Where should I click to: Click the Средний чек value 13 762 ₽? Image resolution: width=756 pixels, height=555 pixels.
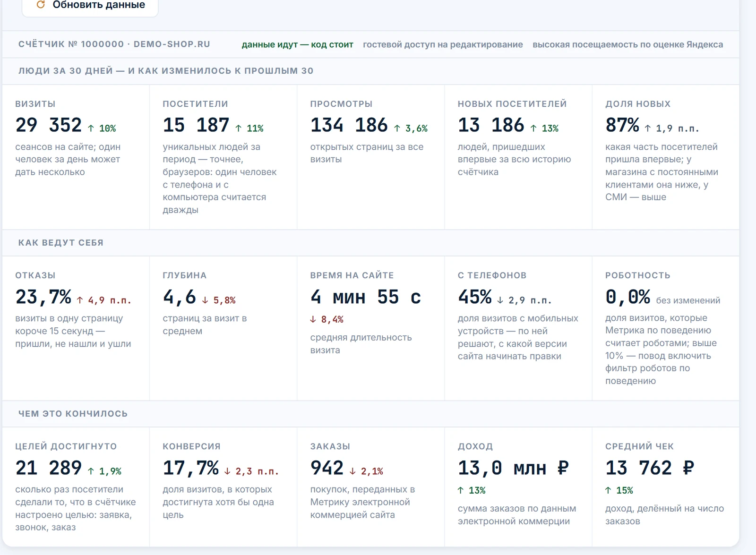click(650, 468)
